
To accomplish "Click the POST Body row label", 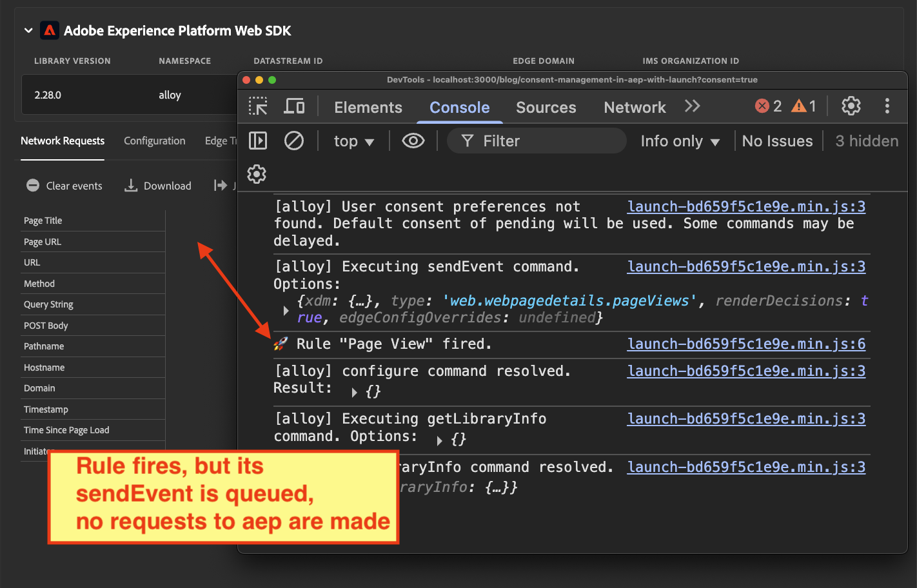I will pyautogui.click(x=46, y=326).
